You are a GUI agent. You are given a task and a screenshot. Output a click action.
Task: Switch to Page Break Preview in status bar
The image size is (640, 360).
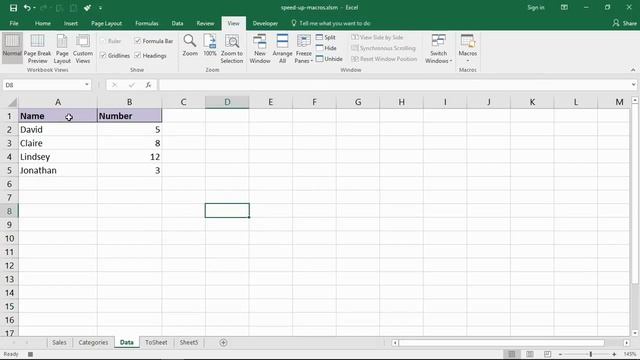pos(547,354)
